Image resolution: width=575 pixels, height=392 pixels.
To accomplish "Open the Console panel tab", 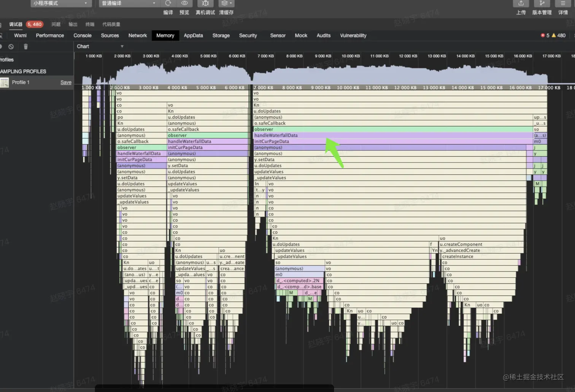I will tap(83, 36).
